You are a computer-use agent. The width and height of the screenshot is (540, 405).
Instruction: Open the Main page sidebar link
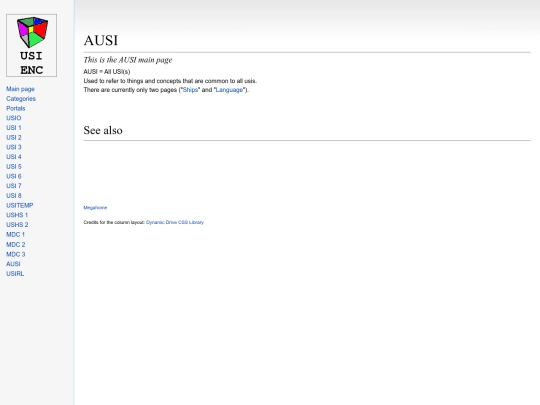pyautogui.click(x=20, y=89)
